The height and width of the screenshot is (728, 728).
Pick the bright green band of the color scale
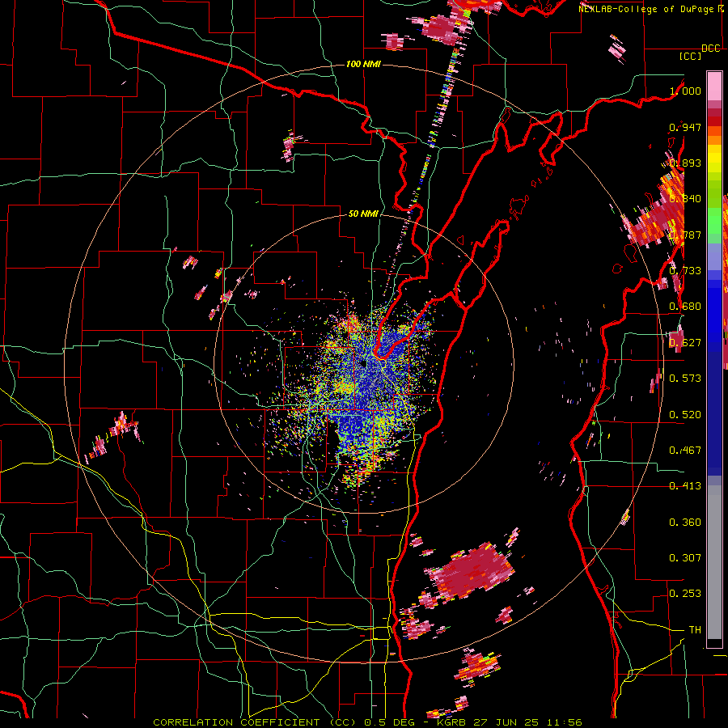pos(714,221)
